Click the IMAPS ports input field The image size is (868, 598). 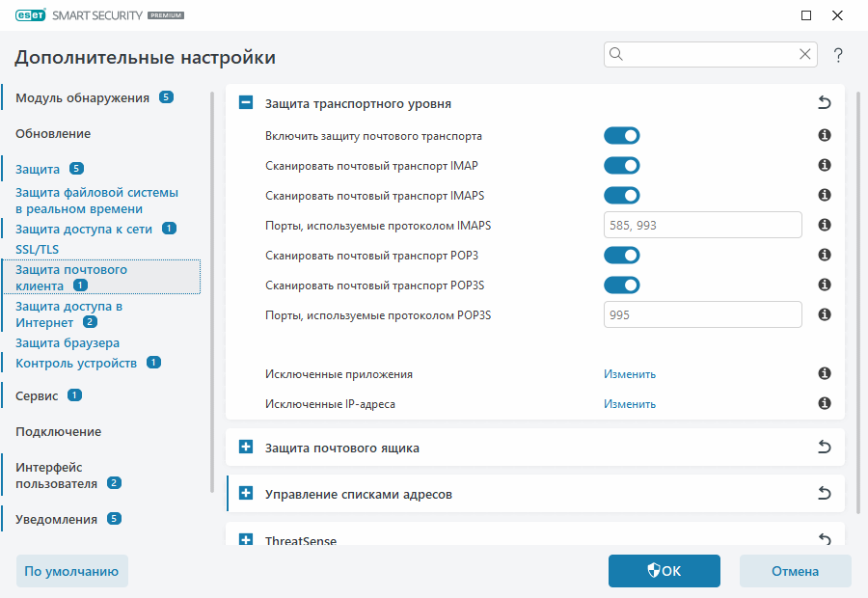pos(702,224)
